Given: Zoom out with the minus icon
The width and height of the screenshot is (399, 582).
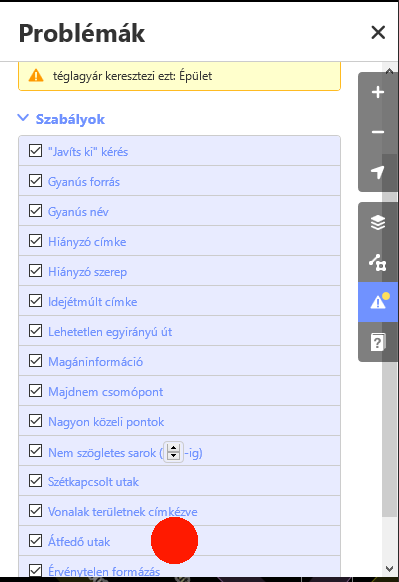Looking at the screenshot, I should click(378, 132).
